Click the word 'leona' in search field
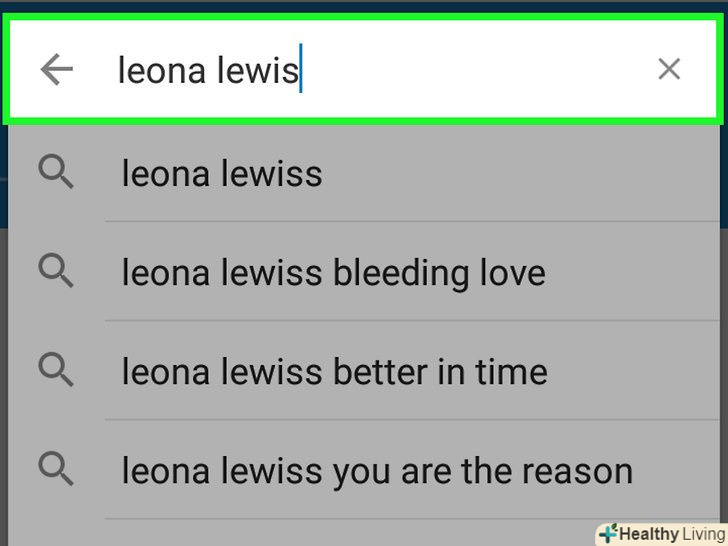Screen dimensions: 728x546 pyautogui.click(x=156, y=70)
